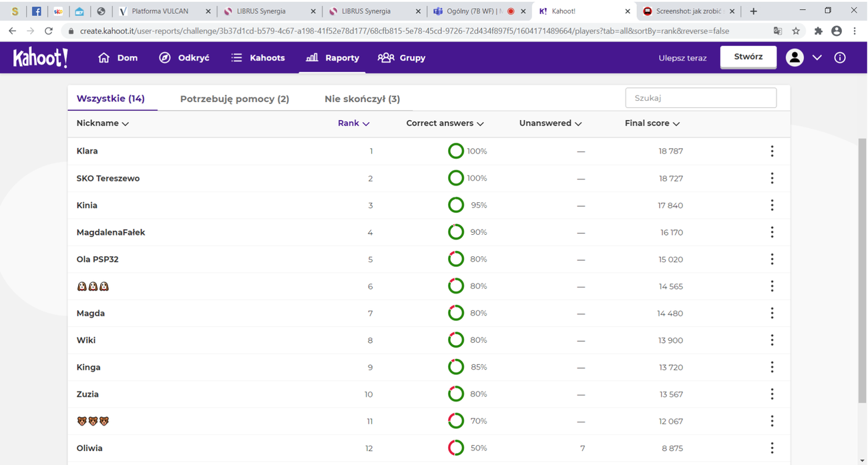Switch to Nie skończył (3) tab
The height and width of the screenshot is (465, 868).
click(362, 99)
